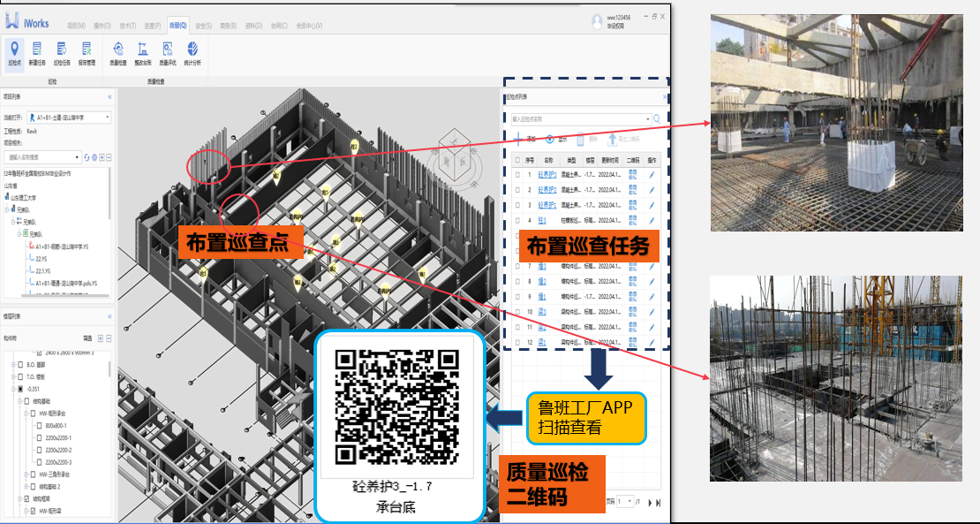The height and width of the screenshot is (524, 980).
Task: Click the iWorks logo
Action: (x=27, y=21)
